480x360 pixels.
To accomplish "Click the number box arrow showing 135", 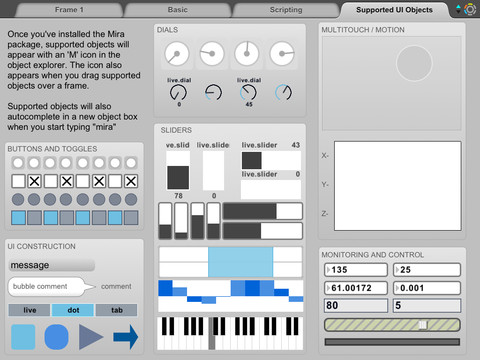I will point(328,270).
